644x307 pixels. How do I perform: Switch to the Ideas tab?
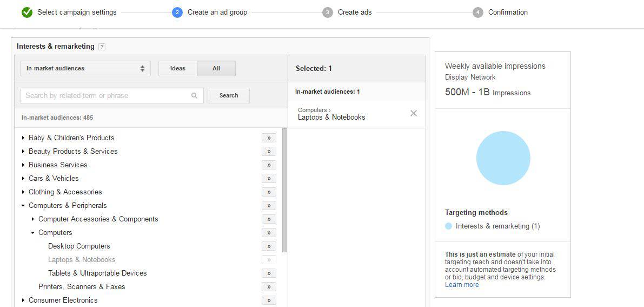tap(178, 68)
